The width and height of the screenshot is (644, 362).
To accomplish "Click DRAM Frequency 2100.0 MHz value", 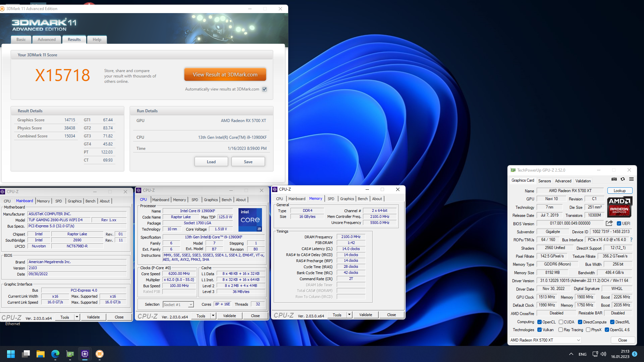I will [351, 237].
